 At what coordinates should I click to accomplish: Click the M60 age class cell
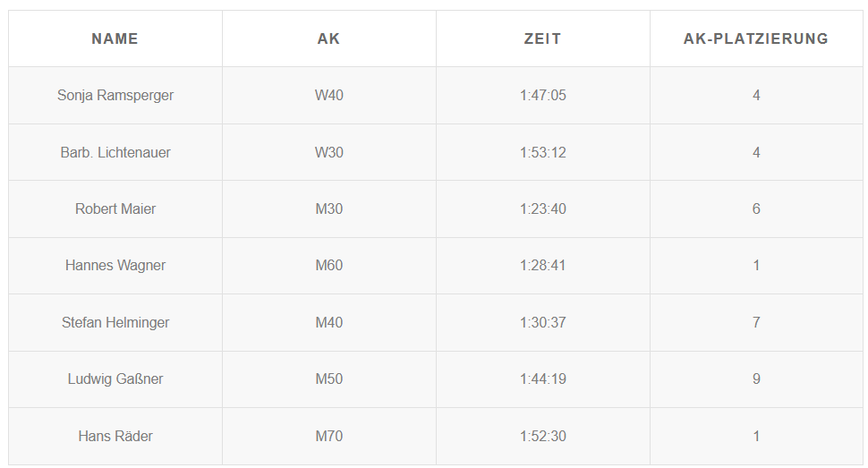pyautogui.click(x=329, y=265)
